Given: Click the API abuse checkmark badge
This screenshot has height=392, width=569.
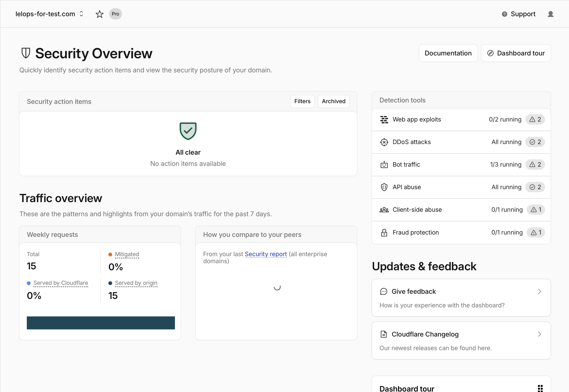Looking at the screenshot, I should point(535,187).
